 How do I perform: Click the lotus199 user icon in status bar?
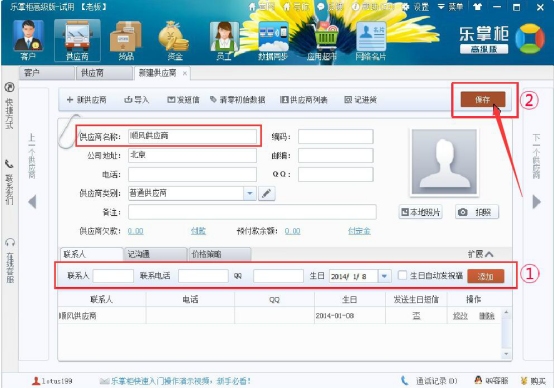(x=36, y=381)
